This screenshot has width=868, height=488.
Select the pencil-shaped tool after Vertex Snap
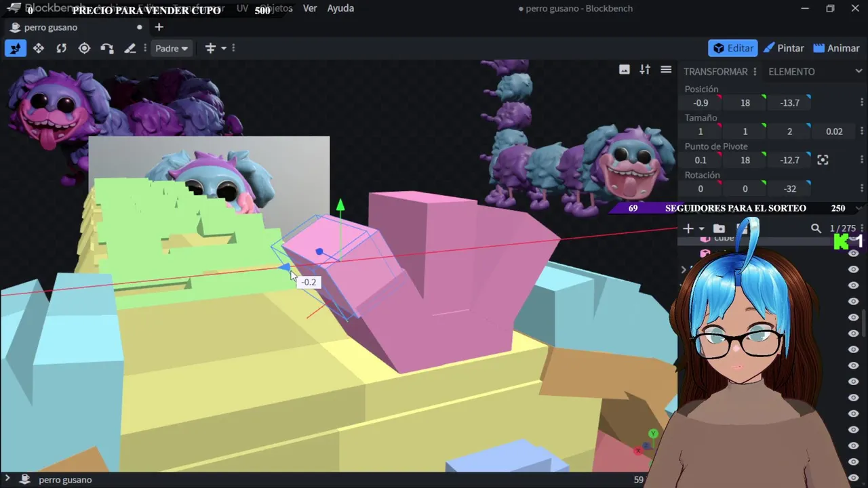click(130, 48)
